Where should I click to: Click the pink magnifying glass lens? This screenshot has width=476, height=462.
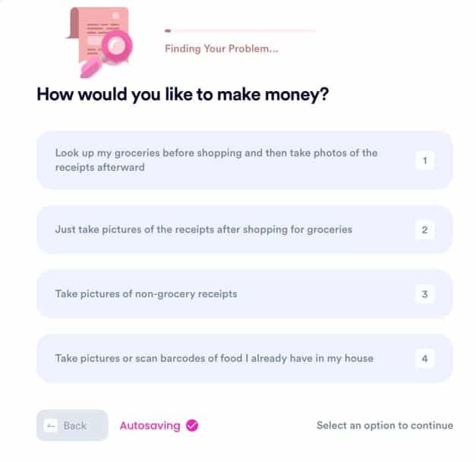[x=117, y=46]
